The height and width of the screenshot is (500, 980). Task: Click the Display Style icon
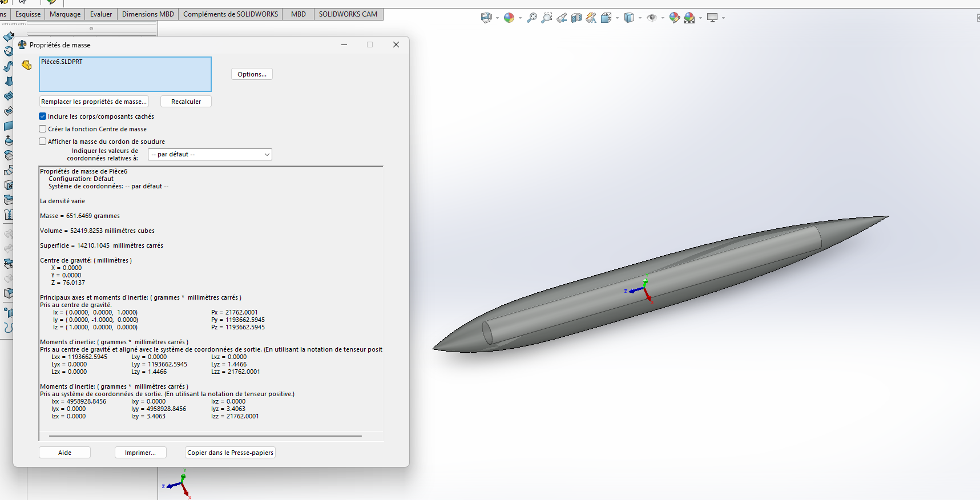coord(629,18)
